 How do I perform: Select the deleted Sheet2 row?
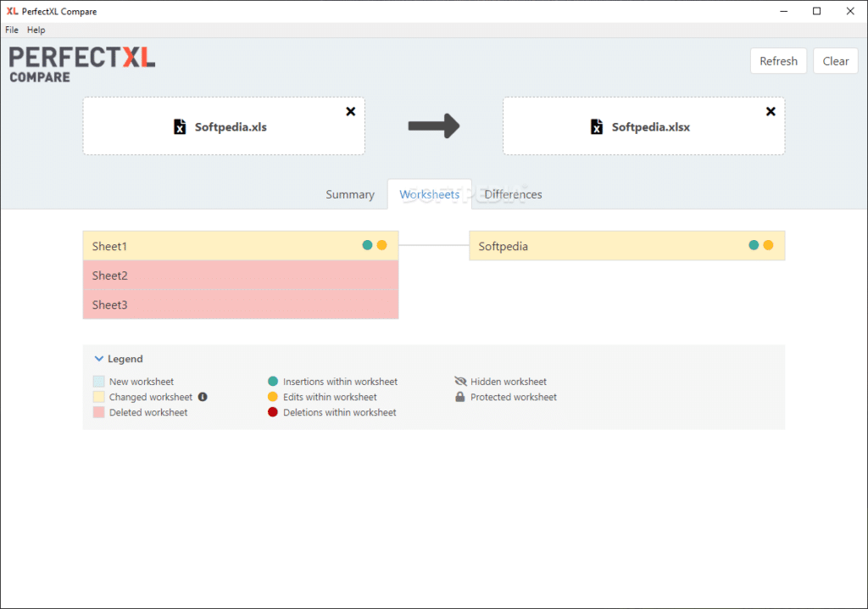tap(241, 276)
